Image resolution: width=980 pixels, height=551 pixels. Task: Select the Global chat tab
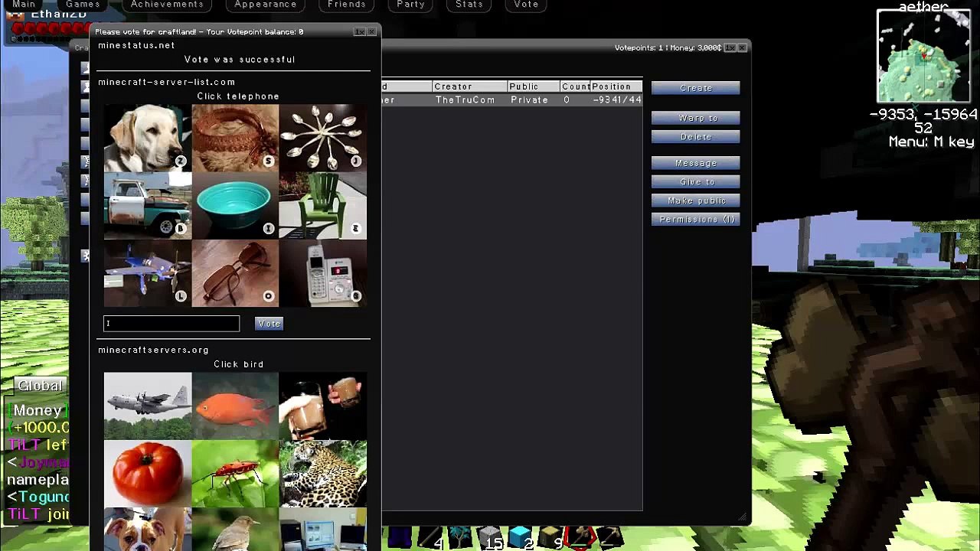[40, 386]
